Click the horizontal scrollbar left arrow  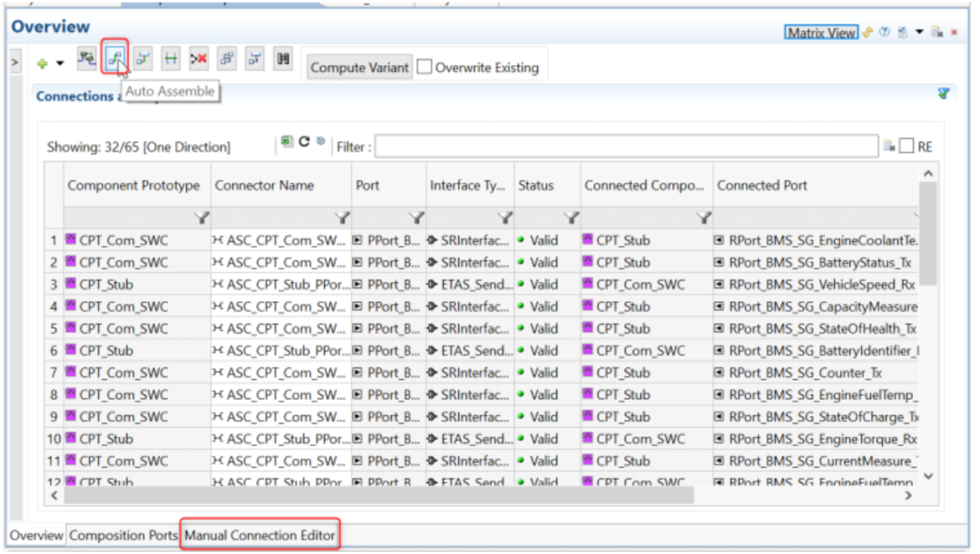pyautogui.click(x=54, y=495)
